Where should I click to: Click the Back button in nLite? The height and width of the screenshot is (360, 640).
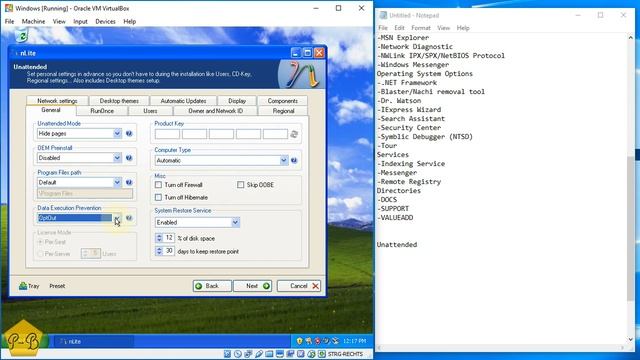click(x=212, y=286)
